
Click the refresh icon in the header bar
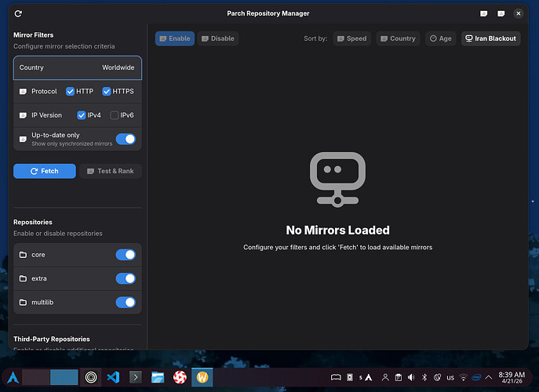click(18, 13)
